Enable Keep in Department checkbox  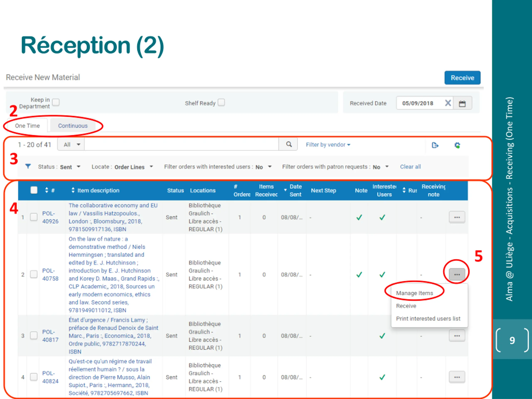click(56, 102)
